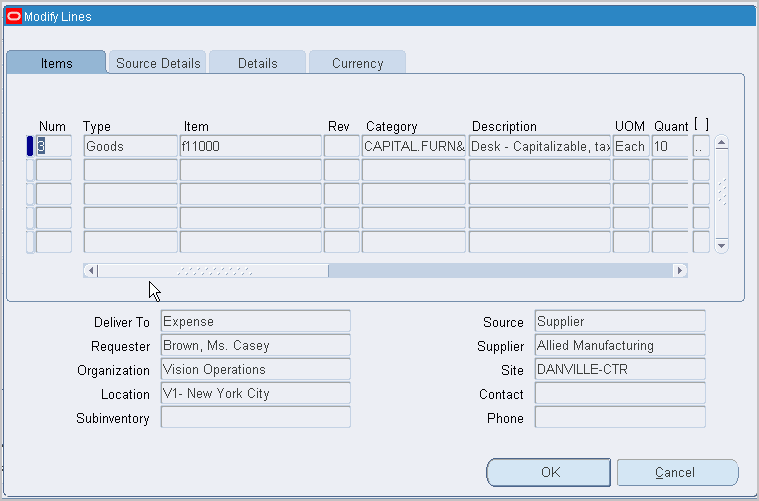Click the Item column header
The width and height of the screenshot is (759, 501).
pyautogui.click(x=196, y=127)
